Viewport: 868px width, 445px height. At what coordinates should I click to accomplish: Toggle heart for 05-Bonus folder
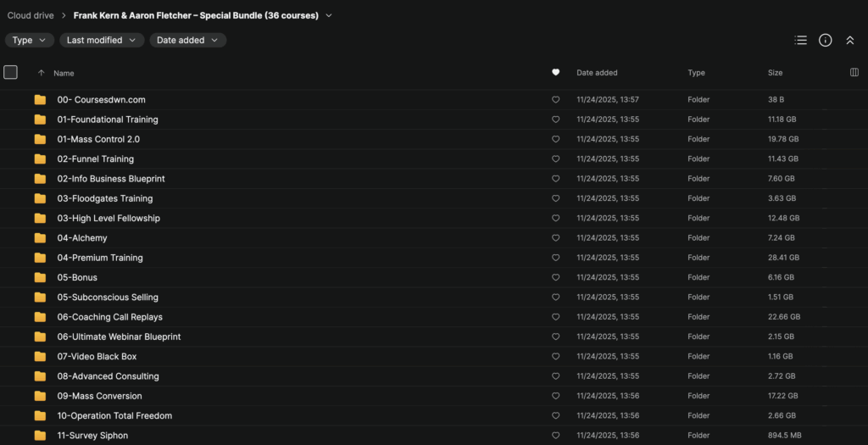tap(556, 277)
